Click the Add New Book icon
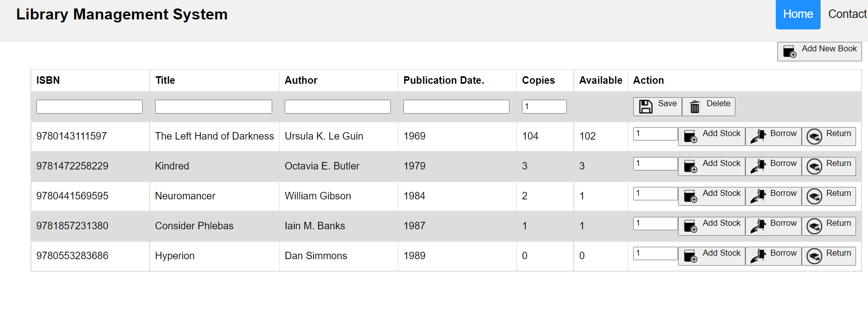868x318 pixels. tap(790, 52)
